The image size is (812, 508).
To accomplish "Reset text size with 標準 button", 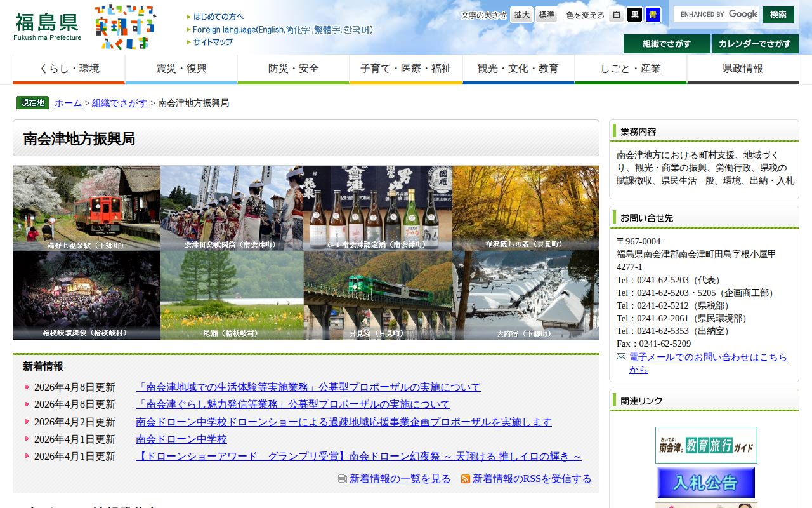I will pyautogui.click(x=546, y=15).
